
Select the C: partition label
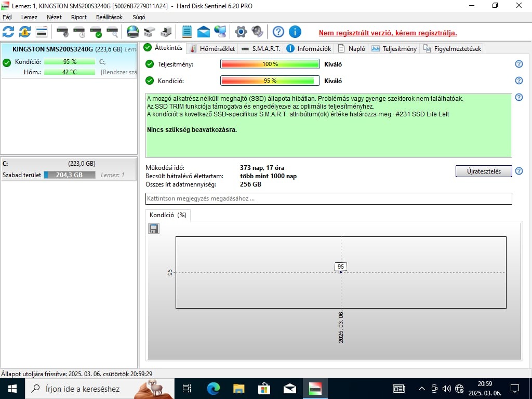(x=5, y=164)
